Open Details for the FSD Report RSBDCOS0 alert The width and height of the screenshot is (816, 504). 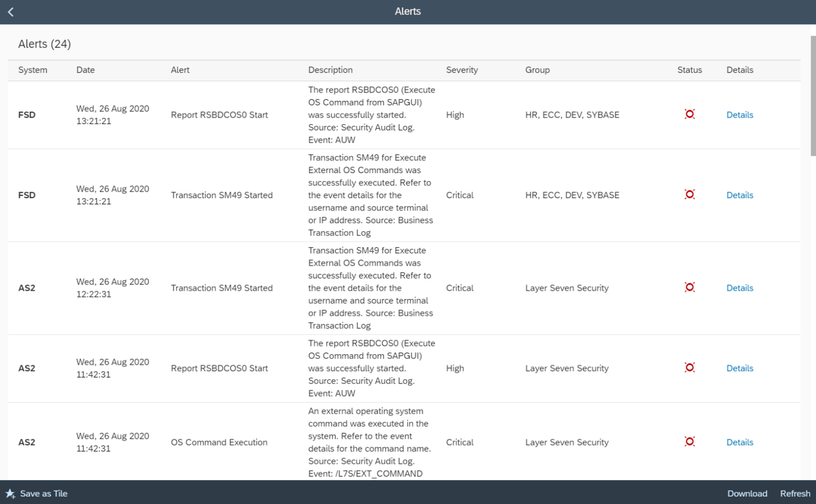740,115
